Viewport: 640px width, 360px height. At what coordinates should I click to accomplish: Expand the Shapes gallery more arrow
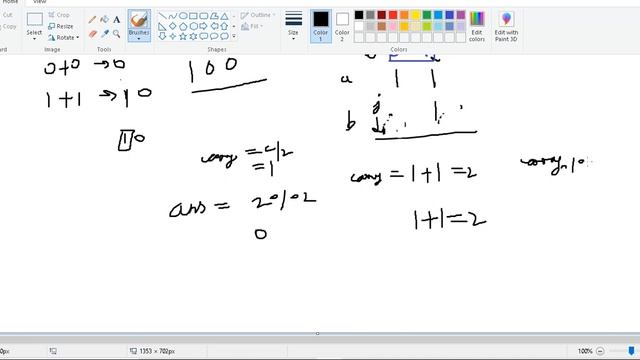(234, 36)
